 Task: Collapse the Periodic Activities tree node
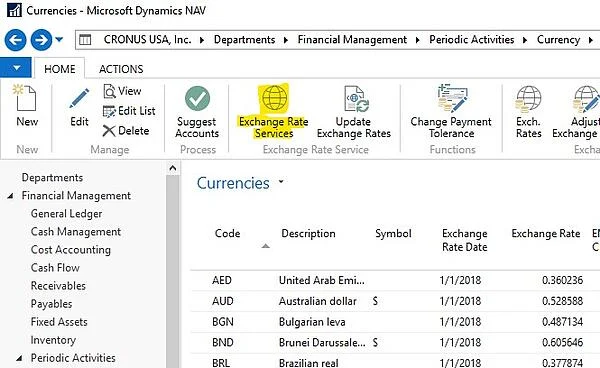[19, 358]
